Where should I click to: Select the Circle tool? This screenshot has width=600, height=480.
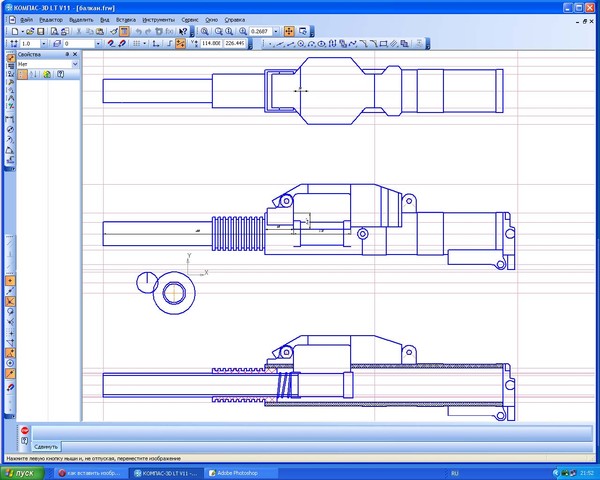tap(301, 44)
